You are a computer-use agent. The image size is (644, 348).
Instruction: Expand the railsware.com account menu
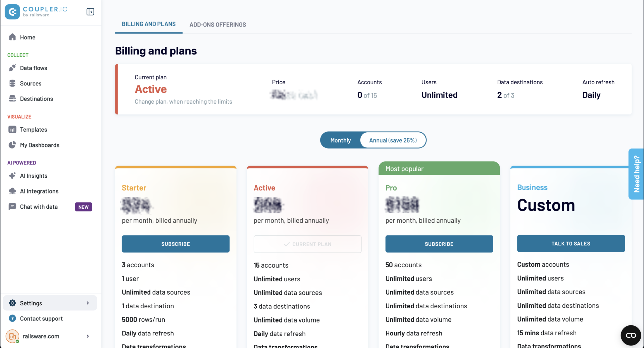pos(88,336)
